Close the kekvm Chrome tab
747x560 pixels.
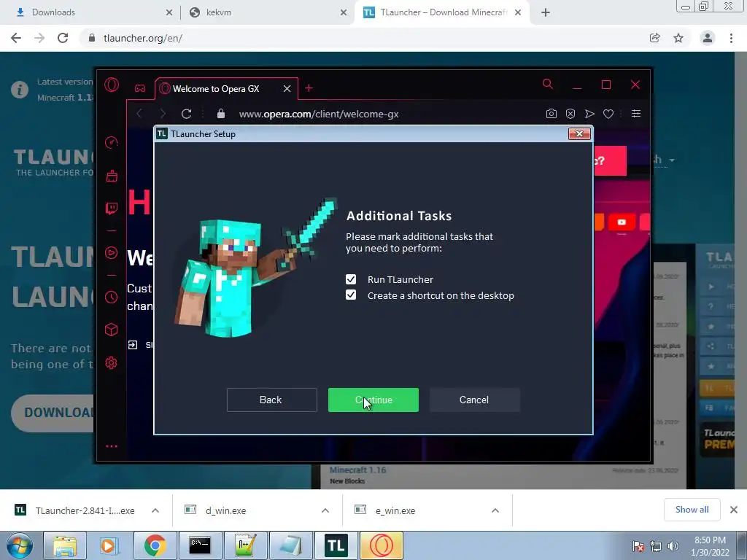tap(344, 12)
